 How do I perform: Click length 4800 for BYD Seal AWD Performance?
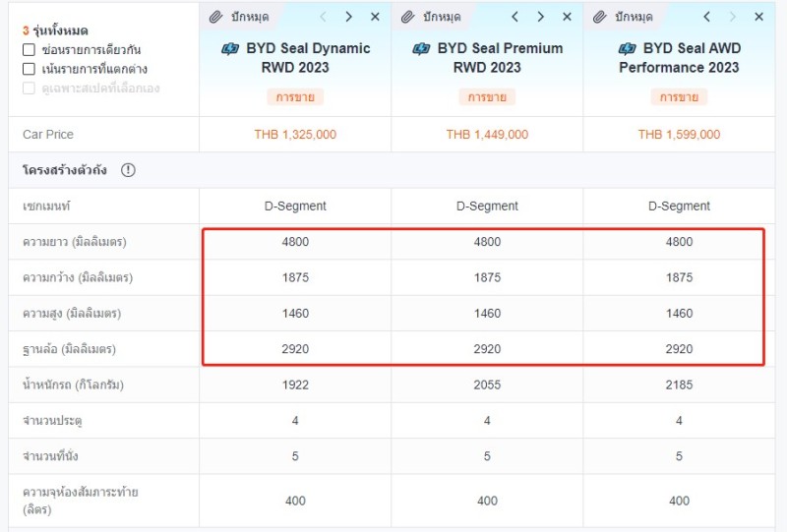click(679, 242)
